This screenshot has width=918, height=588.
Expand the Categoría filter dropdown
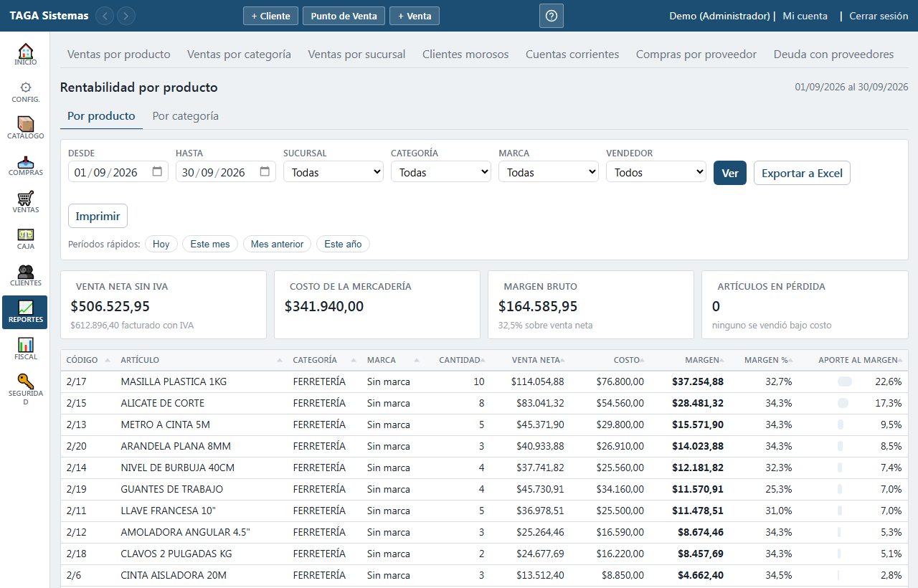click(441, 172)
